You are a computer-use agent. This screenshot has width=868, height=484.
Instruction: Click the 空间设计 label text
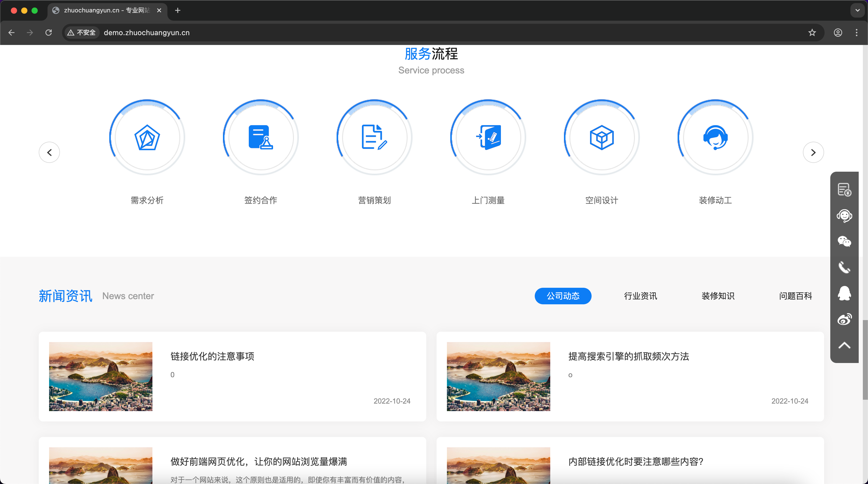click(601, 200)
